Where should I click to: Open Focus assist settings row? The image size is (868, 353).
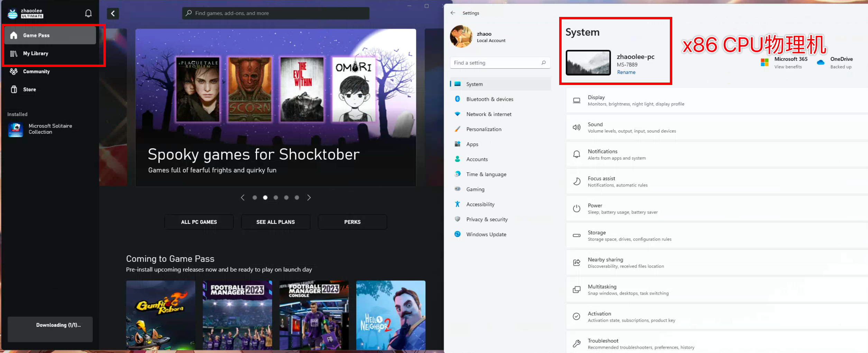click(x=717, y=182)
